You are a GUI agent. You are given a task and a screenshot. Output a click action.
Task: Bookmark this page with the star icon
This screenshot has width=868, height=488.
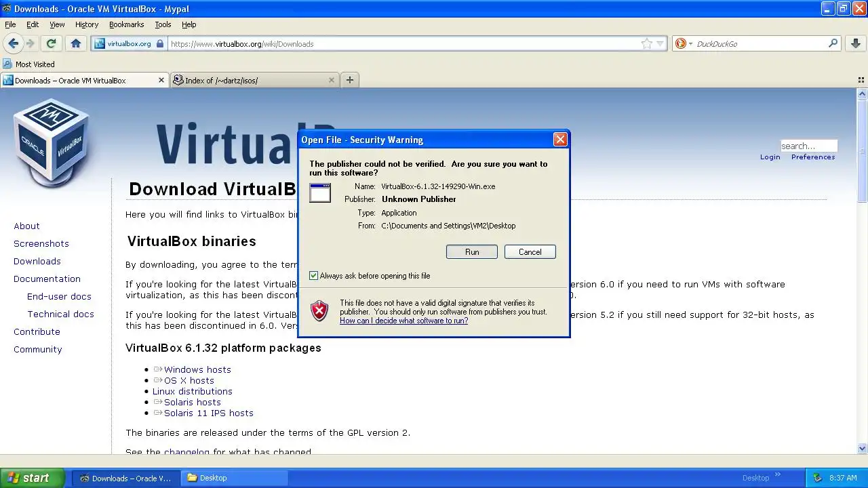pyautogui.click(x=647, y=43)
